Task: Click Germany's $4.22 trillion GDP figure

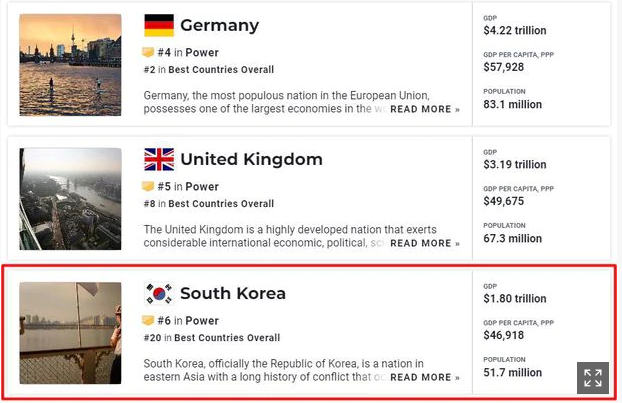Action: click(515, 30)
